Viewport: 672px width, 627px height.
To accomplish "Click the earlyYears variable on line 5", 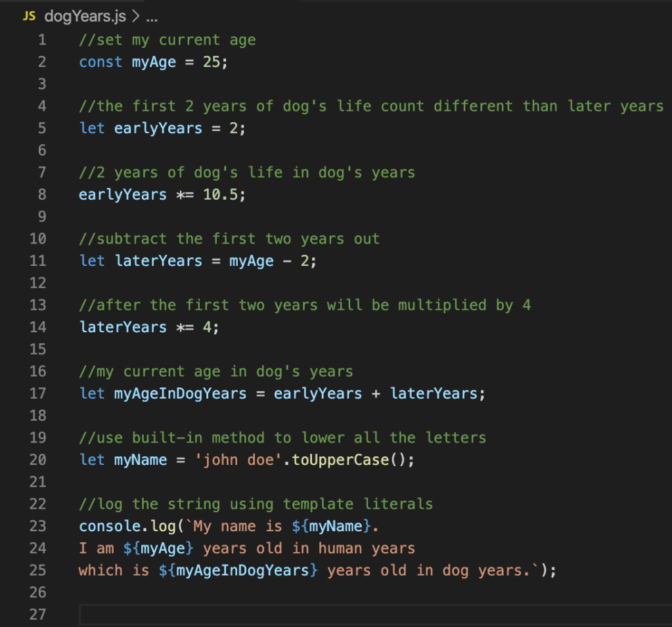I will click(x=158, y=128).
